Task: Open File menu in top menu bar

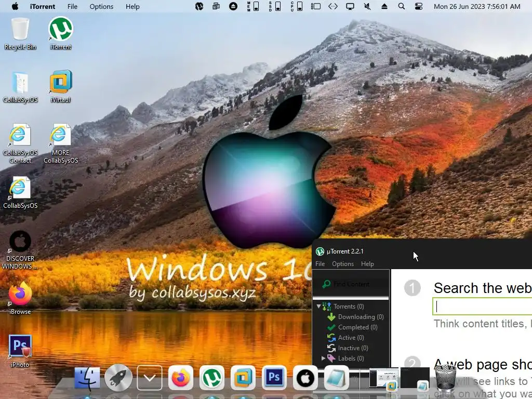Action: click(72, 6)
